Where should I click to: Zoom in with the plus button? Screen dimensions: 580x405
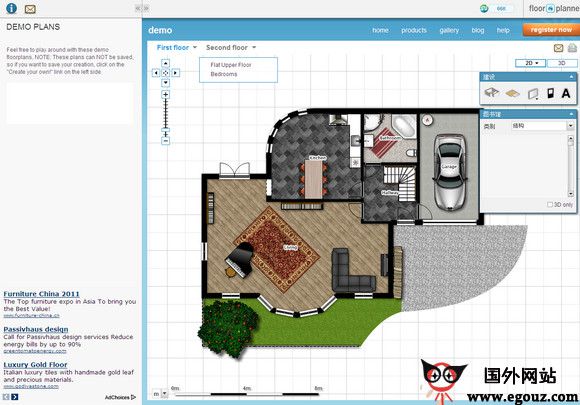[165, 95]
